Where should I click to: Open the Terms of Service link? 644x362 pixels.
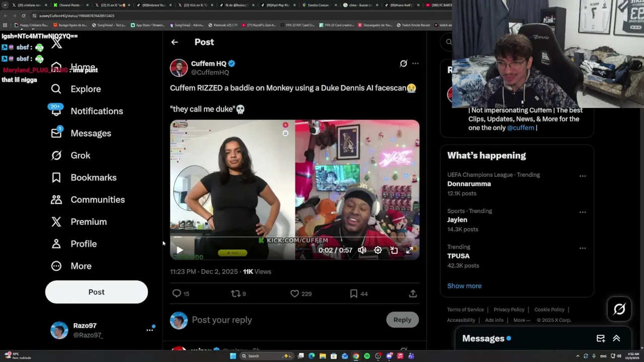(465, 310)
